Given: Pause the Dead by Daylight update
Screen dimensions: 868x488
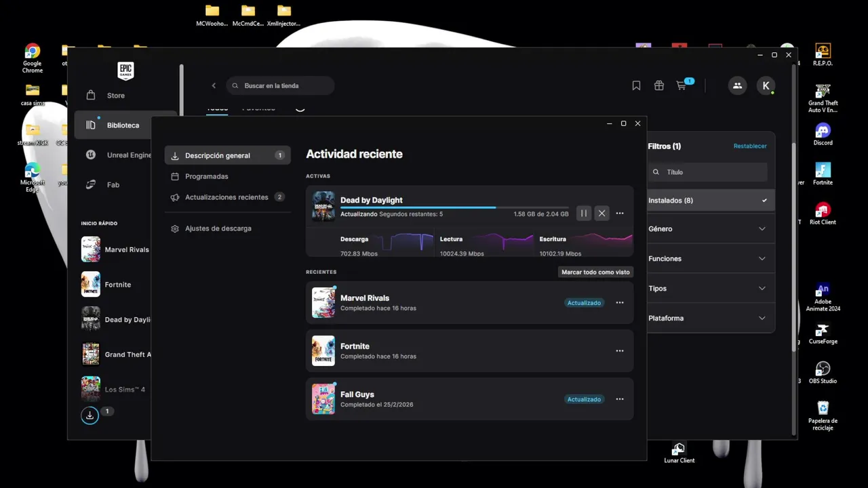Looking at the screenshot, I should click(583, 213).
